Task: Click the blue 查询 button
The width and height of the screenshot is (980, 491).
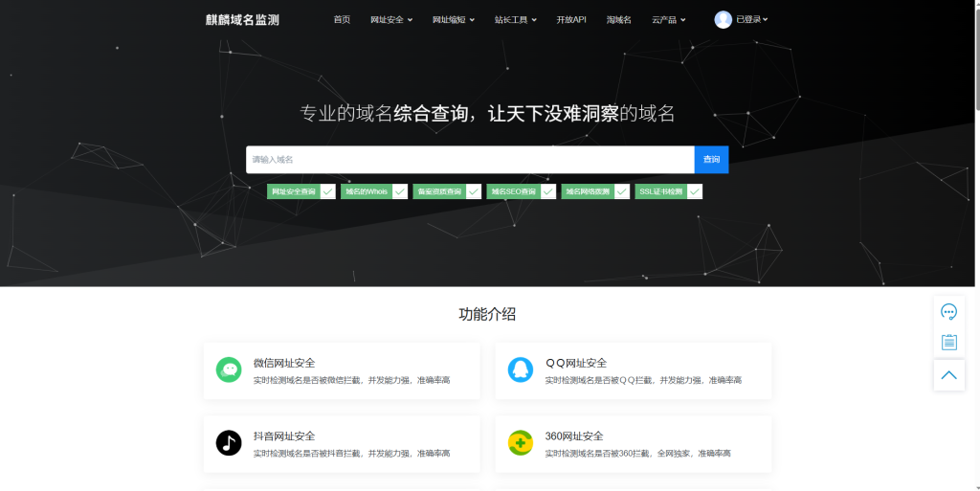Action: 711,159
